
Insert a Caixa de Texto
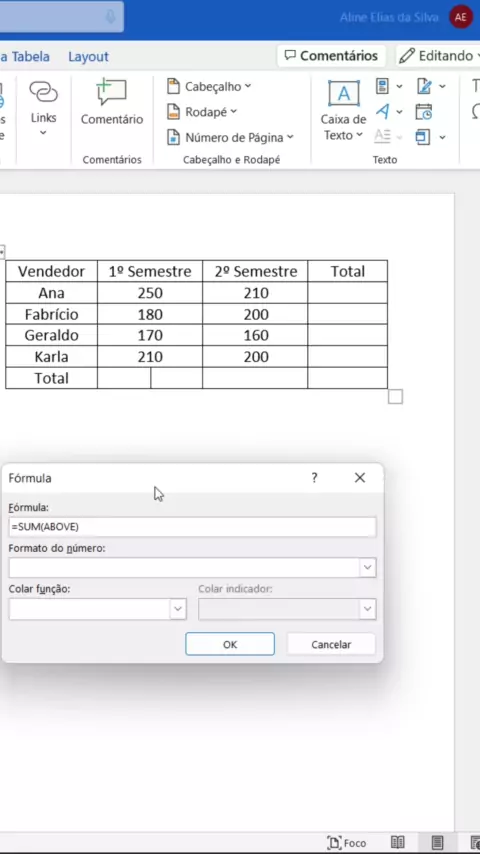343,111
